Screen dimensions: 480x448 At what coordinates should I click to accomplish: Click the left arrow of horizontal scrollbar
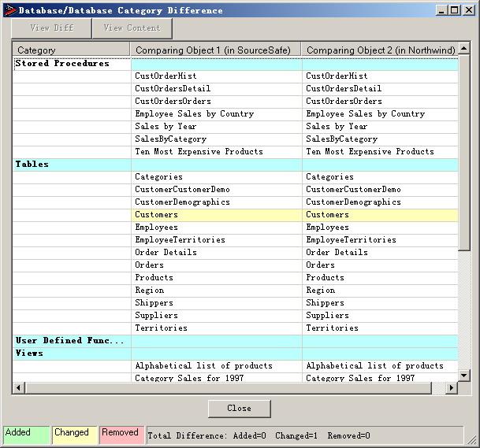click(x=18, y=387)
